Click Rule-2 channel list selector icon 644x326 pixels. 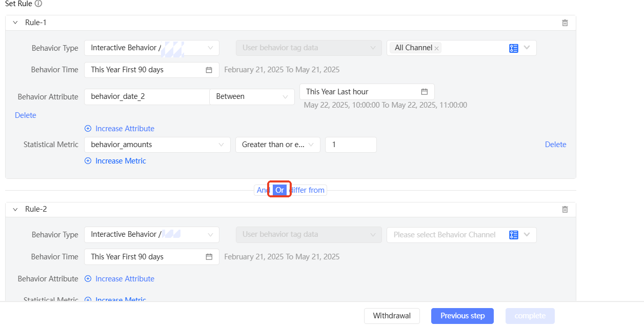(x=514, y=235)
